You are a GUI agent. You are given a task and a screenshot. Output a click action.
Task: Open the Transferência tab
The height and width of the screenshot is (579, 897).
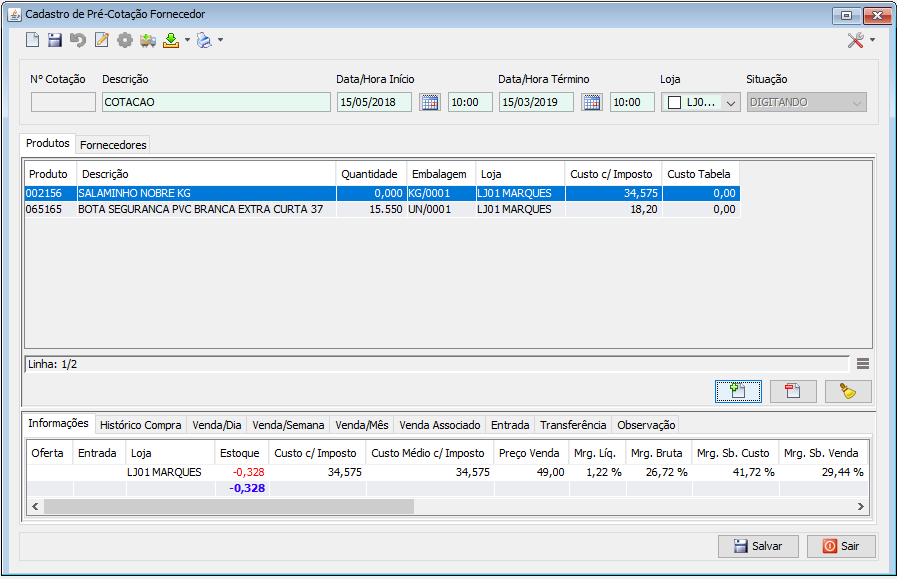point(573,425)
